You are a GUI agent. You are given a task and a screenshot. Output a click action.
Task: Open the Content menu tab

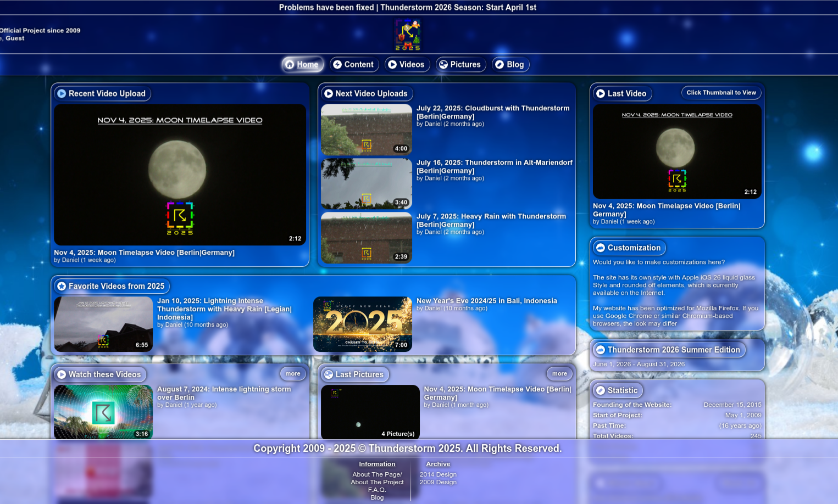pyautogui.click(x=354, y=65)
